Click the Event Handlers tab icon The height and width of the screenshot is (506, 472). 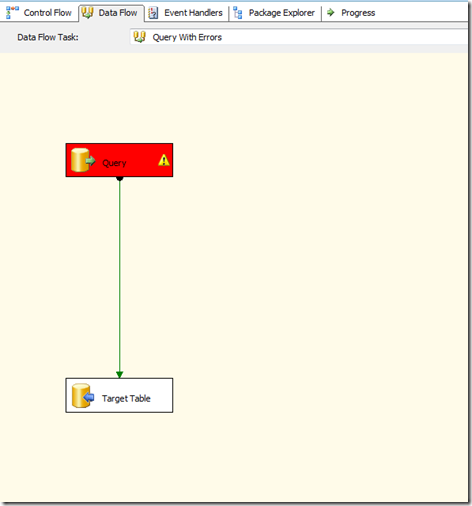153,13
